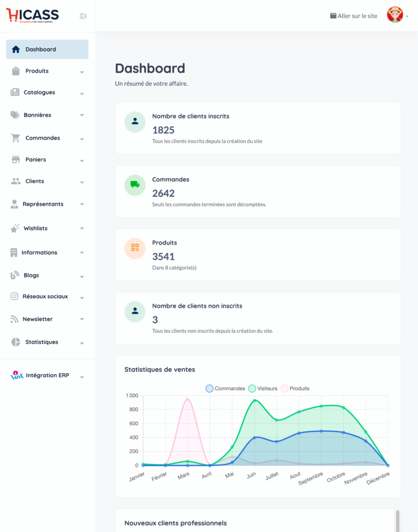Expand the Clients submenu arrow

click(82, 183)
